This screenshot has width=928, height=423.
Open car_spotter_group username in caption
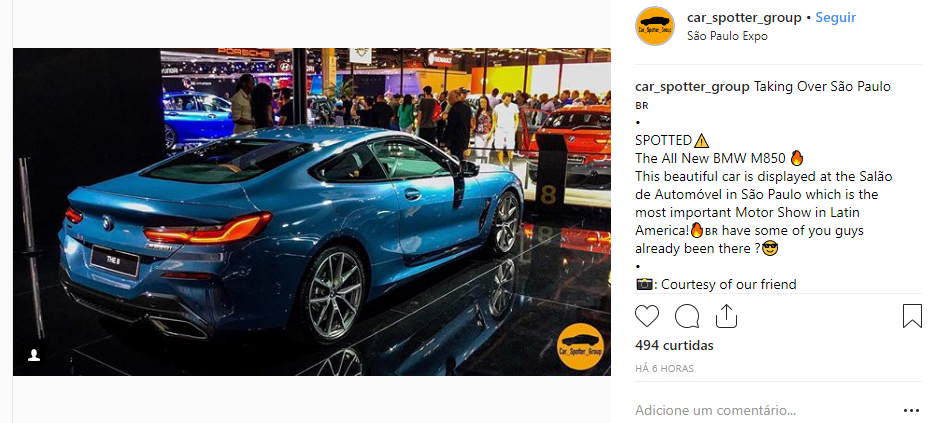coord(692,87)
